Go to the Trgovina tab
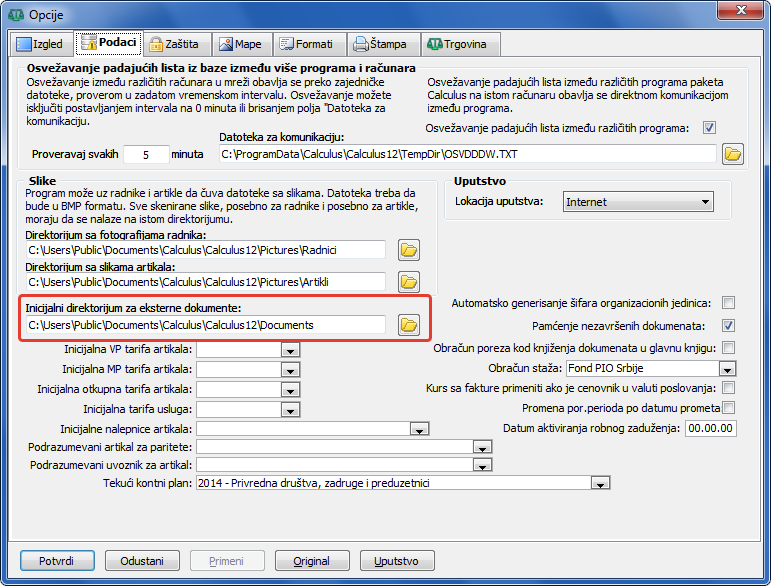The image size is (771, 586). (459, 44)
